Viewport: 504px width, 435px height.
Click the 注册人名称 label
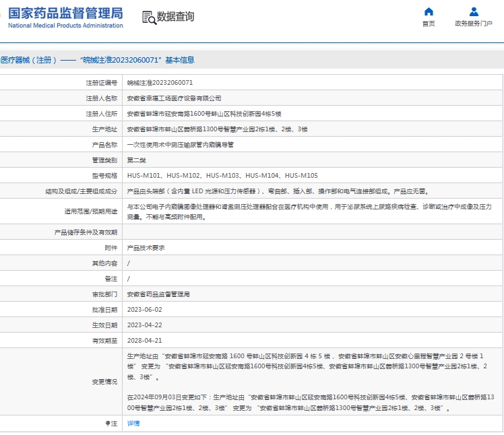click(102, 98)
